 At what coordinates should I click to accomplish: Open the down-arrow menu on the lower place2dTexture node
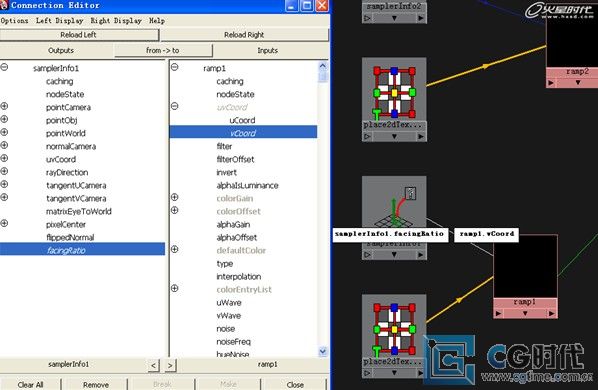pos(394,373)
